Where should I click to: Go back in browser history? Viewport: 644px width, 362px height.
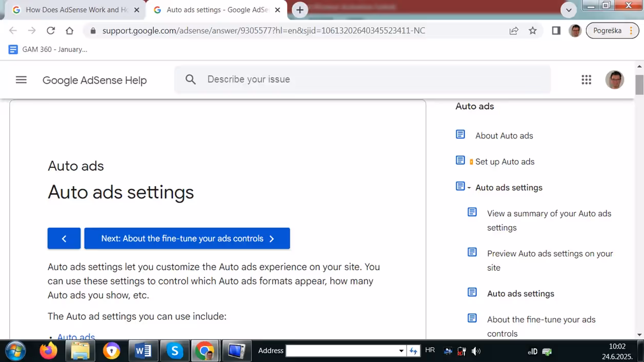[x=13, y=31]
